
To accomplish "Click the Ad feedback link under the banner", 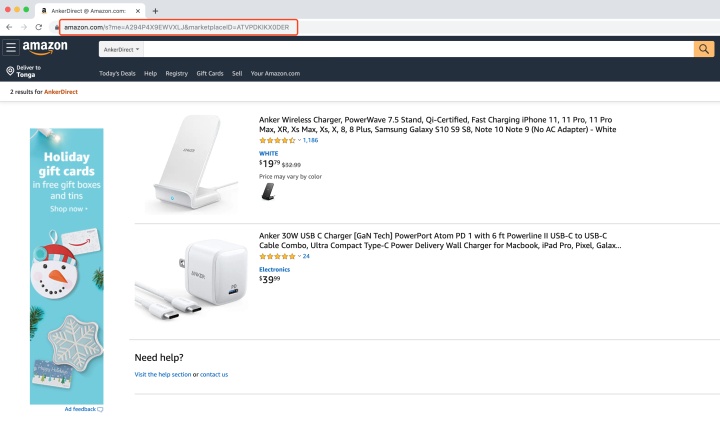I will click(84, 409).
